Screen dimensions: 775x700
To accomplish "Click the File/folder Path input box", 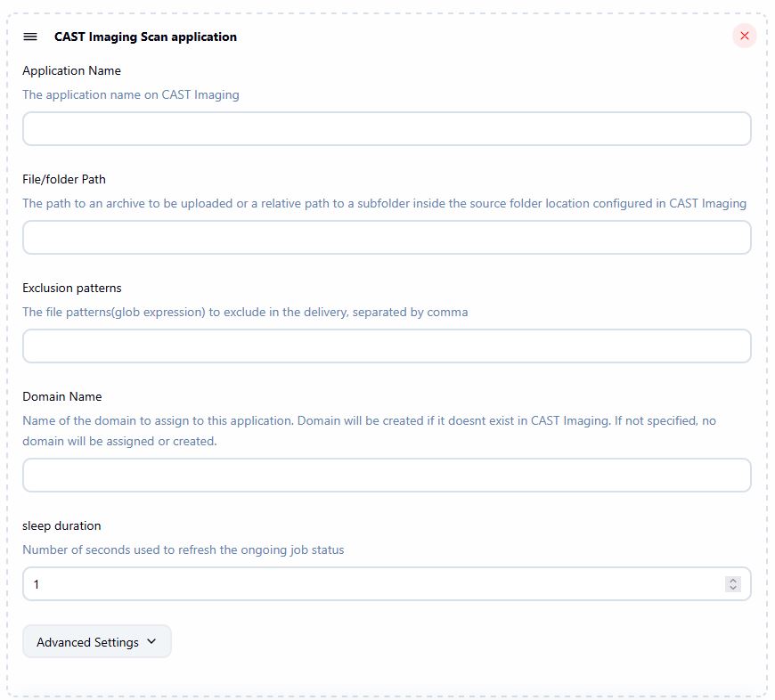I will click(x=387, y=238).
